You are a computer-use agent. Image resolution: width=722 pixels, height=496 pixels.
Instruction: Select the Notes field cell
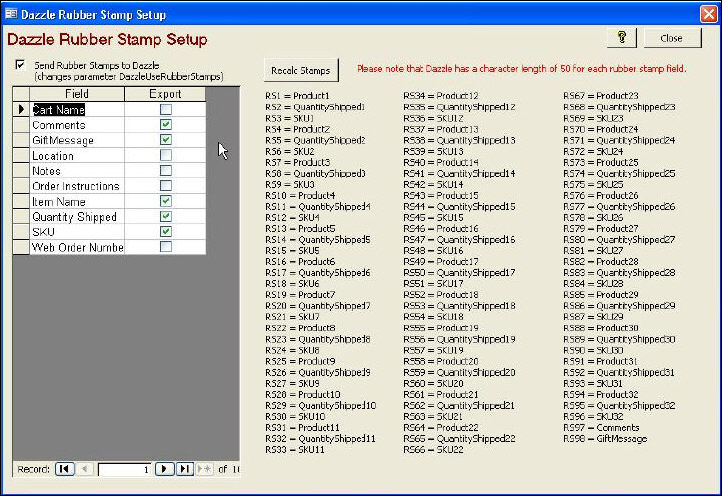[x=77, y=171]
